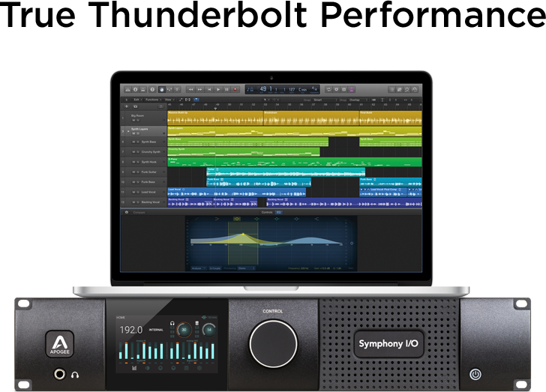Click the headphone symbol next to the jack
The width and height of the screenshot is (546, 392).
[75, 375]
